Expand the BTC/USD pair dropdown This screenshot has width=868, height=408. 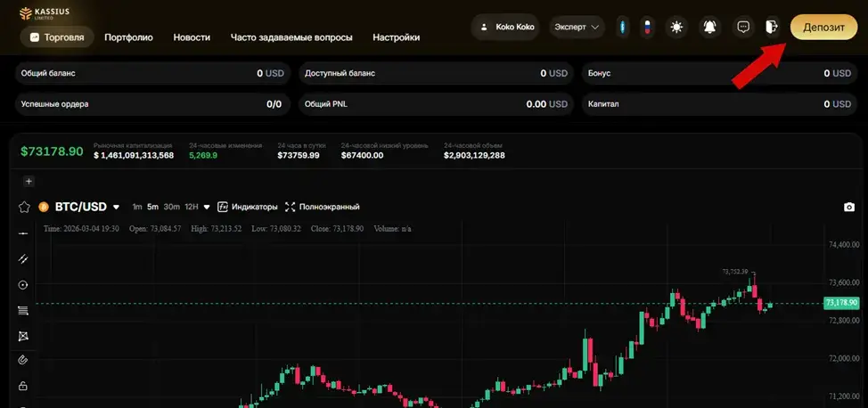(116, 207)
